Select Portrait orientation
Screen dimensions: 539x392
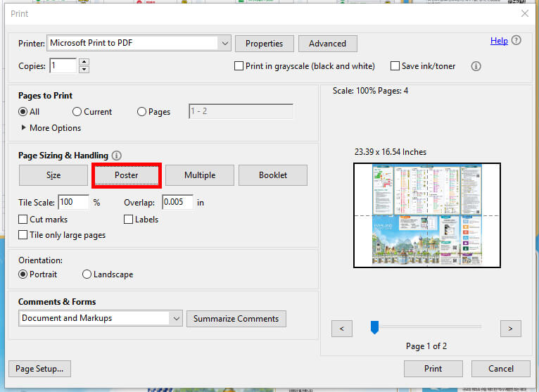23,274
